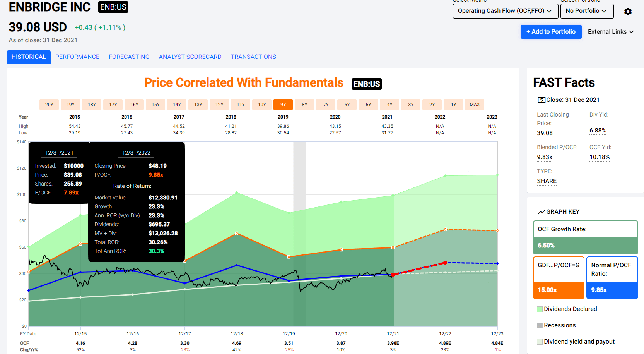644x354 pixels.
Task: Select the 6Y time range
Action: coord(347,105)
